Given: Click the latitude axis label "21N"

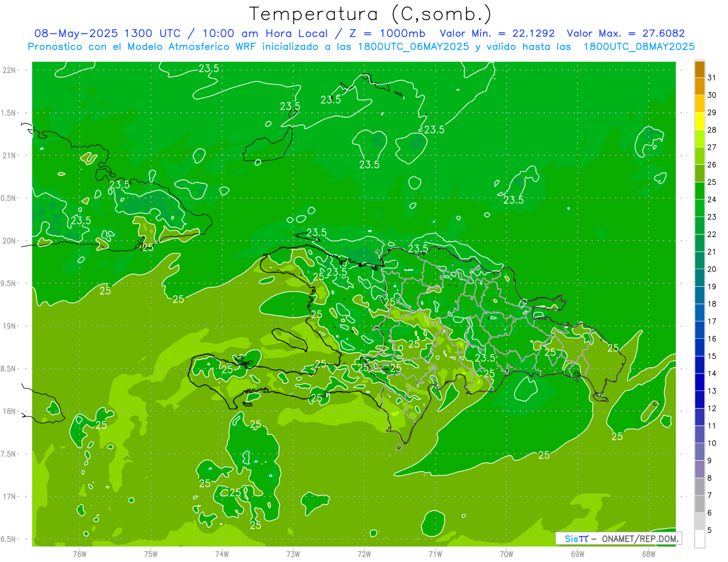Looking at the screenshot, I should 9,155.
